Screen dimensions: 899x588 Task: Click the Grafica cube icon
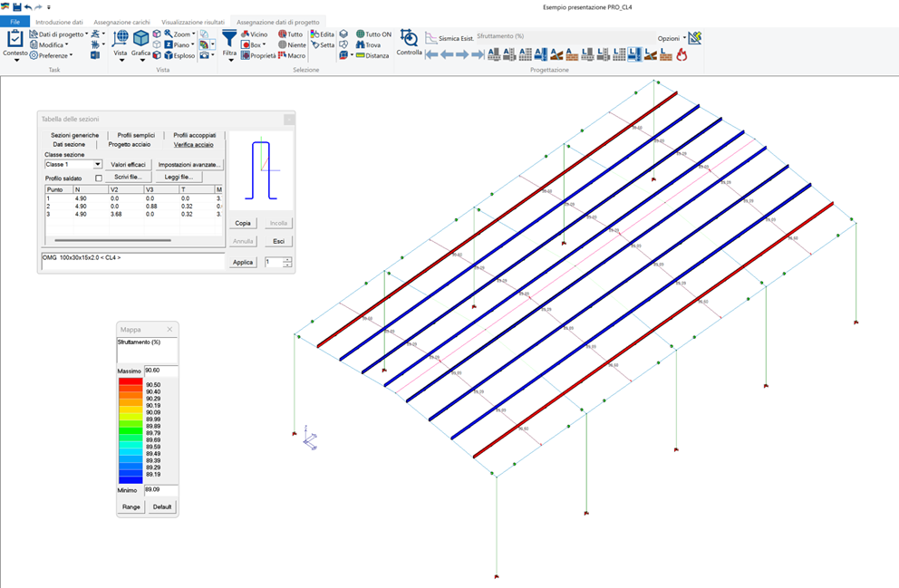(x=140, y=38)
